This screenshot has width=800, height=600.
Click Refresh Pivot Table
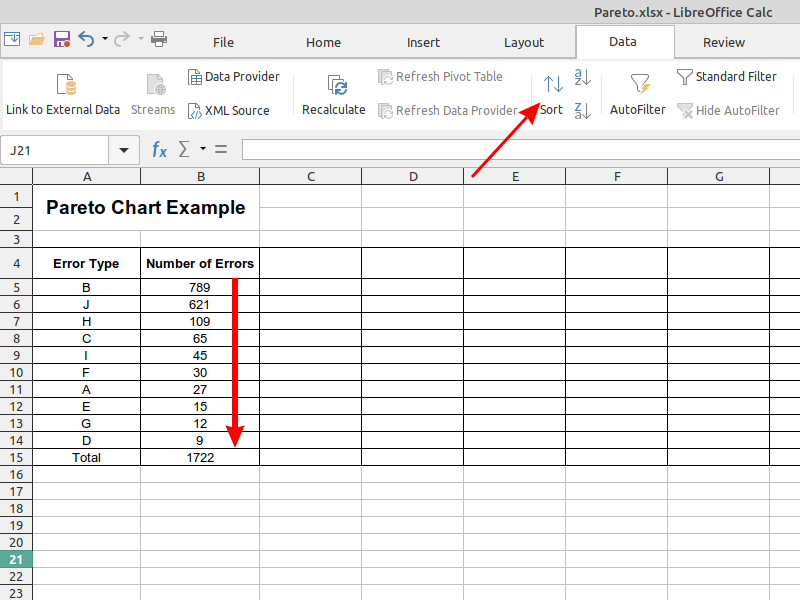(440, 77)
